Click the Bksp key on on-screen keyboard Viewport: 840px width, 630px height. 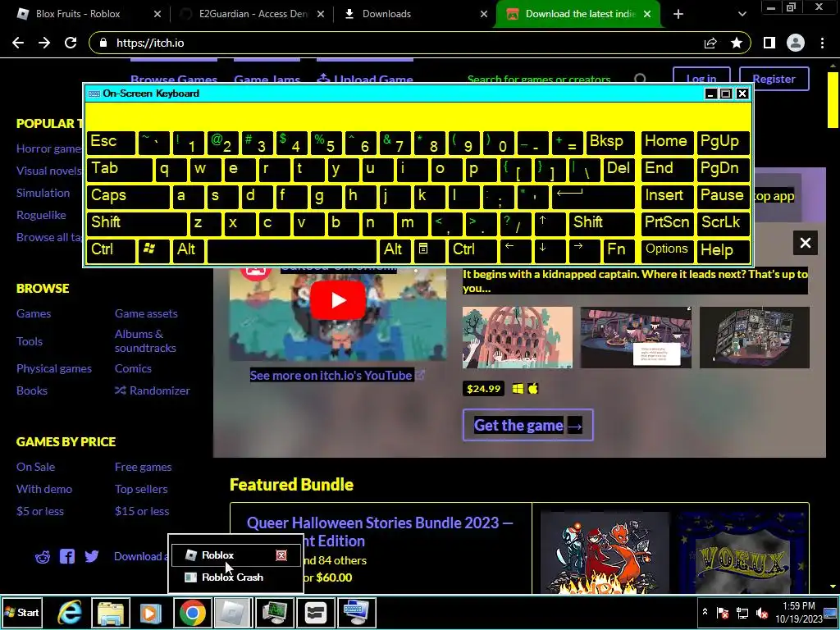pos(610,143)
